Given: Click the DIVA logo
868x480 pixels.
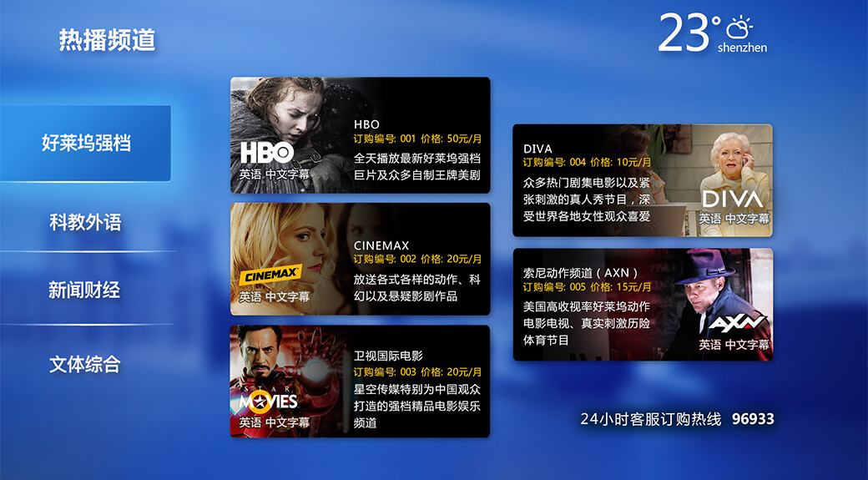Looking at the screenshot, I should coord(733,200).
